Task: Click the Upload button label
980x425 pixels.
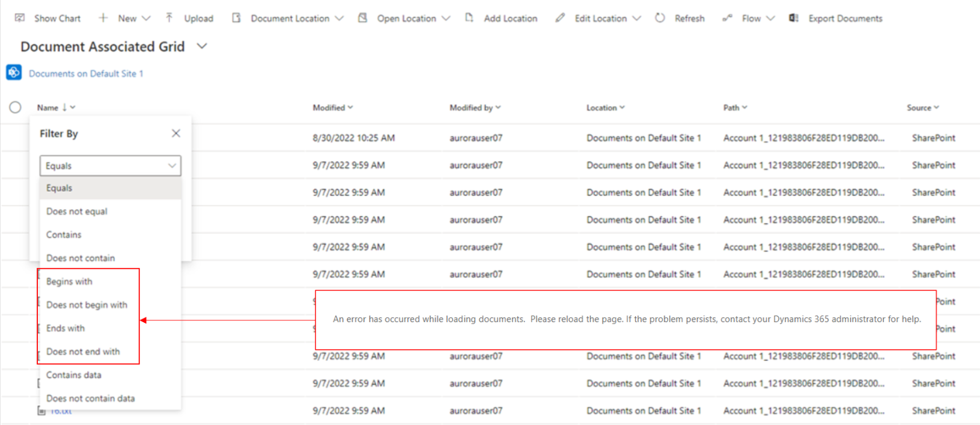Action: tap(199, 19)
